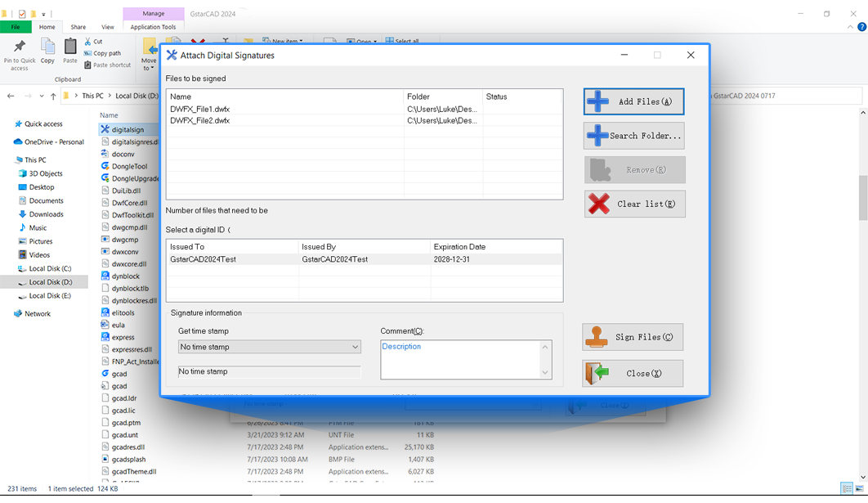Click the Close door icon in the dialog
The height and width of the screenshot is (503, 868).
pyautogui.click(x=597, y=373)
